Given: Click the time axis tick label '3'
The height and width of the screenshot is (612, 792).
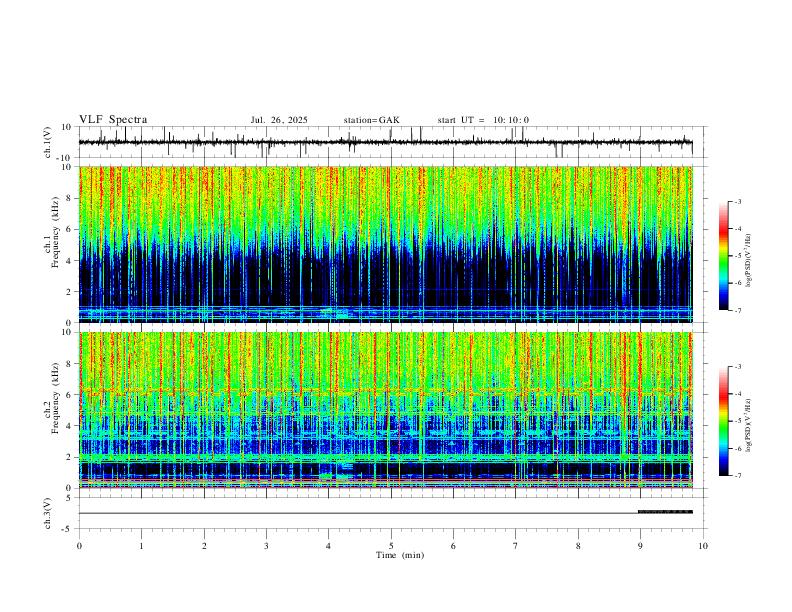Looking at the screenshot, I should click(x=266, y=546).
